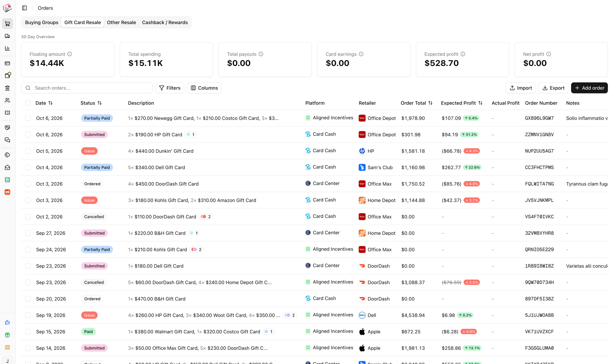Open the robot assistant sidebar icon
This screenshot has height=364, width=612.
coord(7,323)
